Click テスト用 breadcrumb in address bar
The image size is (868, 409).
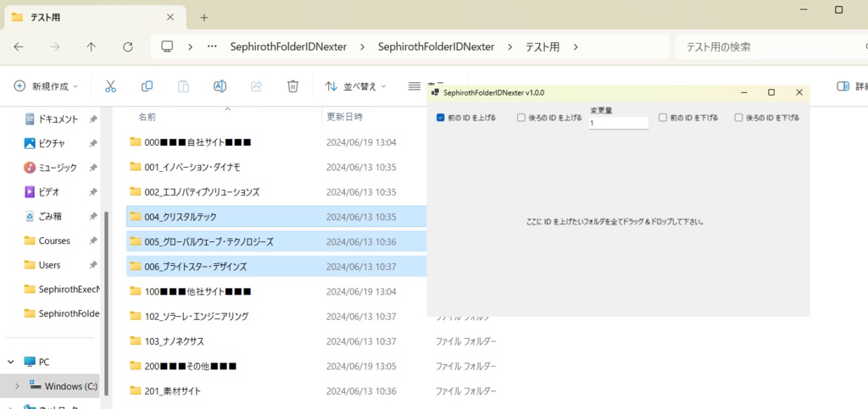click(542, 47)
